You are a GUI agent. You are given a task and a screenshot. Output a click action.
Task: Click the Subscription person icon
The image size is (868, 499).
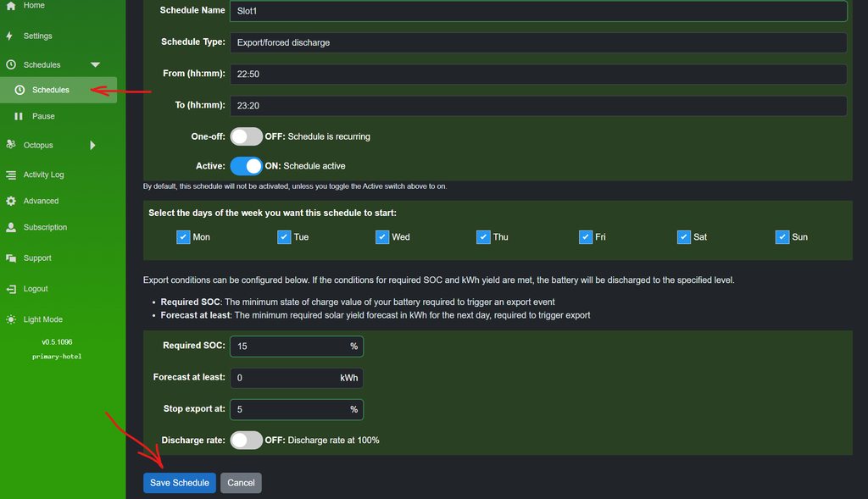tap(10, 228)
